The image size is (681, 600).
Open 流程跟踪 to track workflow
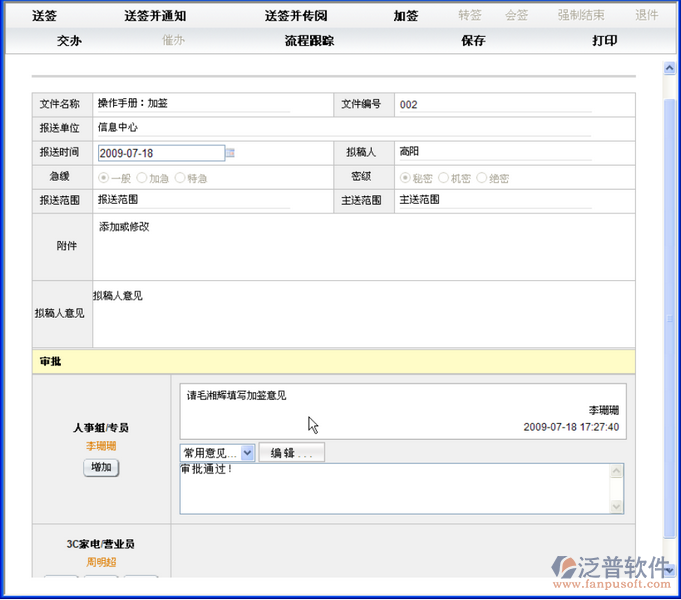pos(309,41)
